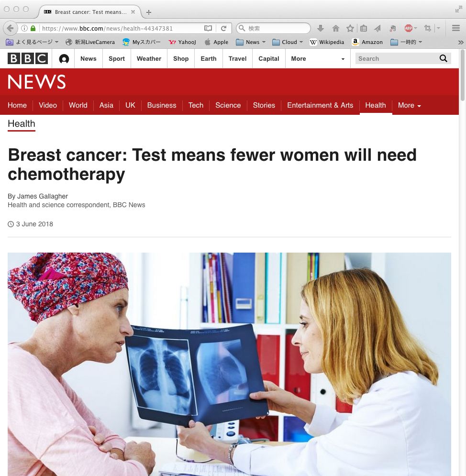Select the Science news tab

click(x=228, y=105)
